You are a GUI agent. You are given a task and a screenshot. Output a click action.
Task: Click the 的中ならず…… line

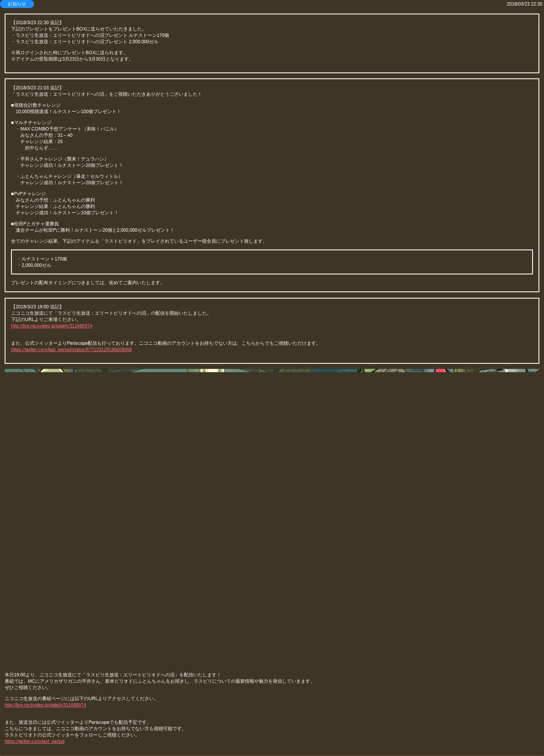tap(41, 148)
